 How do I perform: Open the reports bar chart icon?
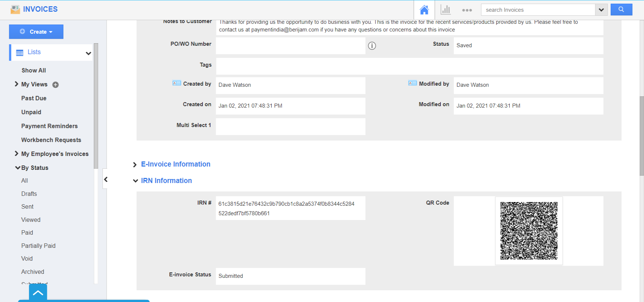tap(445, 10)
